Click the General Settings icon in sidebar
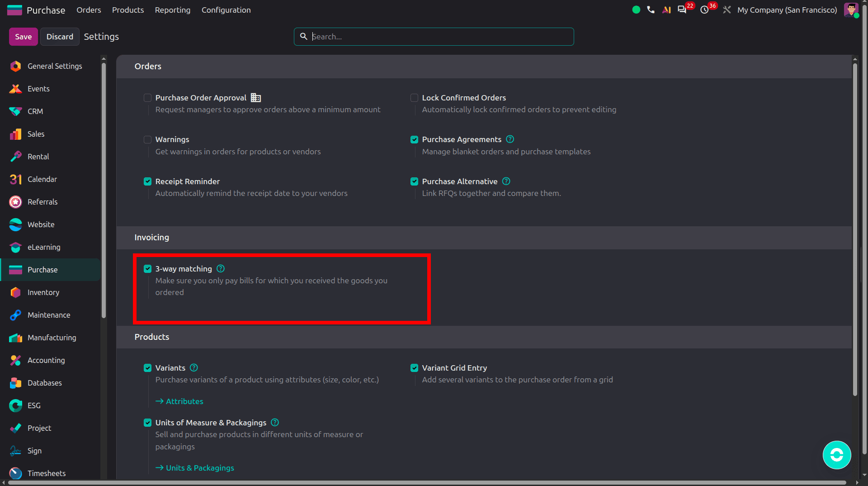Viewport: 868px width, 486px height. tap(15, 66)
